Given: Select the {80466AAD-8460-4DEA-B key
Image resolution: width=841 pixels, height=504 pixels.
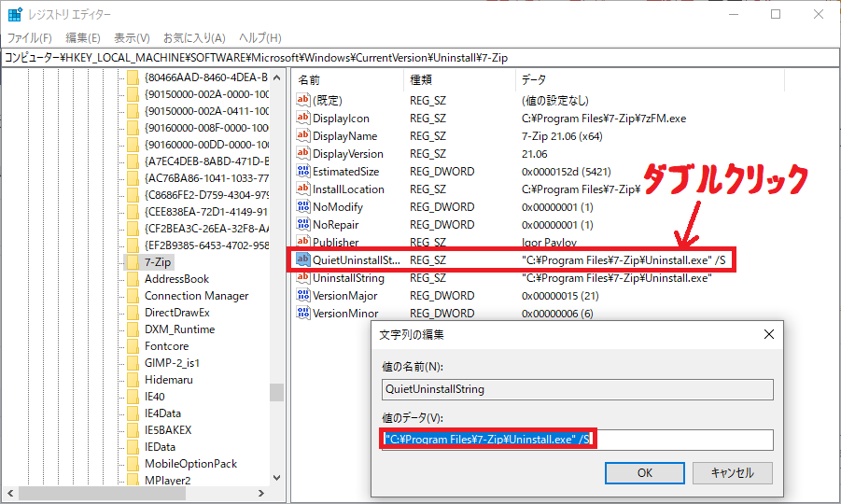Looking at the screenshot, I should [206, 77].
